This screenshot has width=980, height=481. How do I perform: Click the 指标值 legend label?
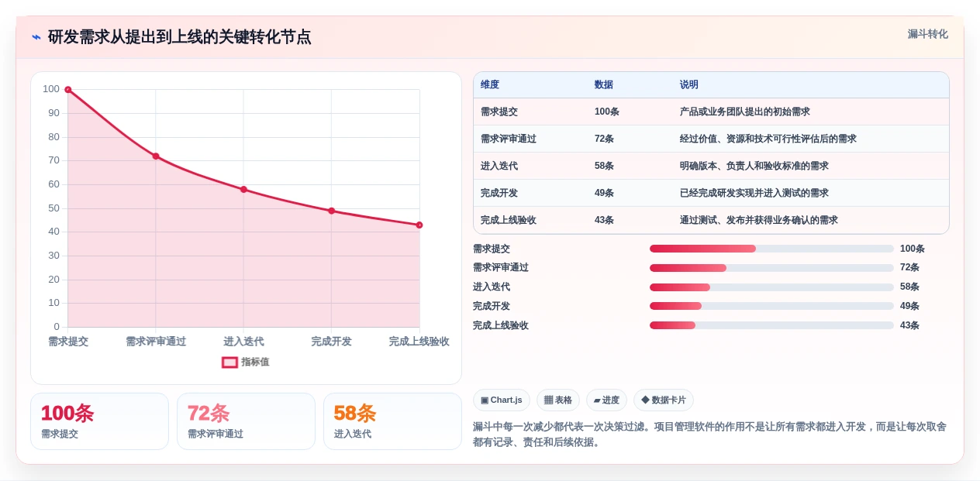255,362
